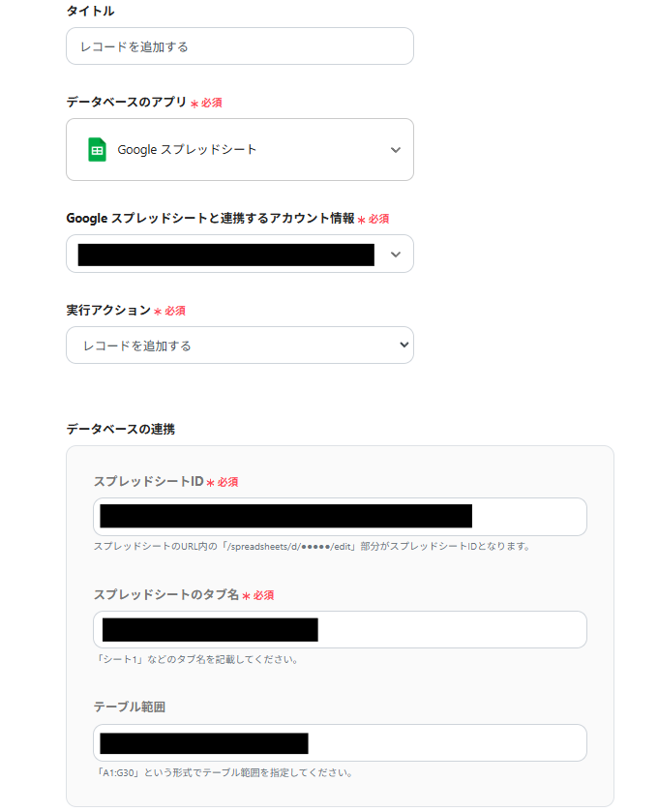Select the currently chosen レコードを追加する action
Screen dimensions: 658x812
pyautogui.click(x=239, y=345)
